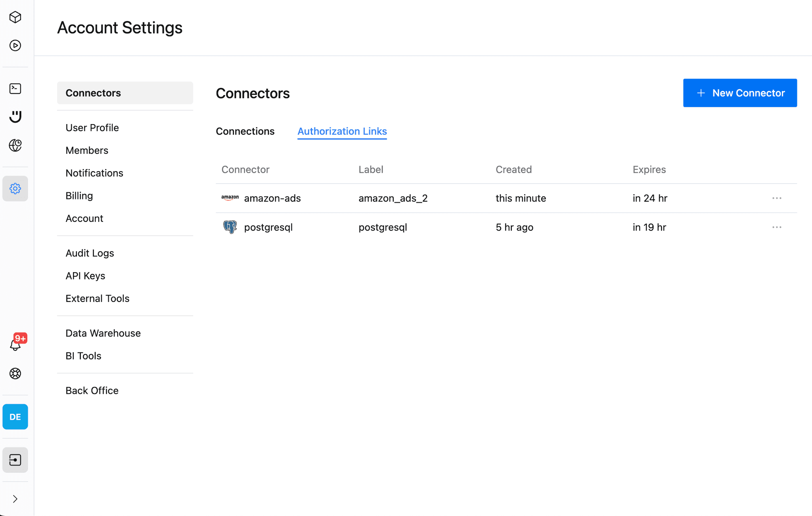The width and height of the screenshot is (812, 516).
Task: Open the Billing settings page
Action: click(79, 195)
